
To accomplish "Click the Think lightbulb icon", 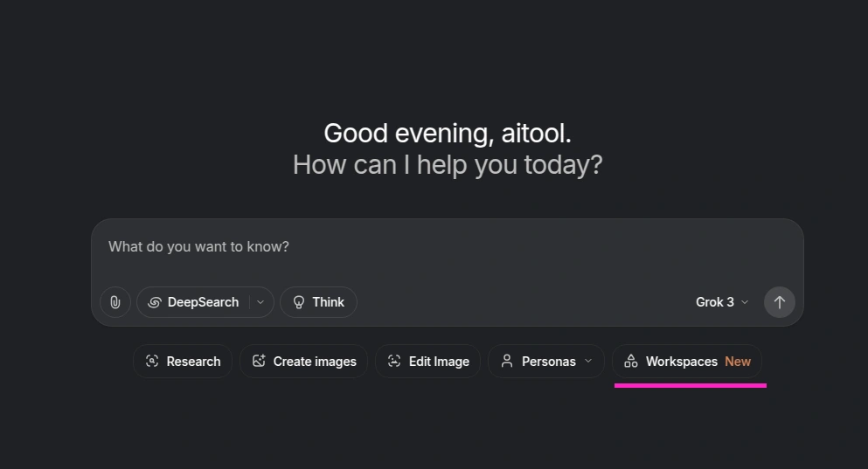I will pos(299,302).
